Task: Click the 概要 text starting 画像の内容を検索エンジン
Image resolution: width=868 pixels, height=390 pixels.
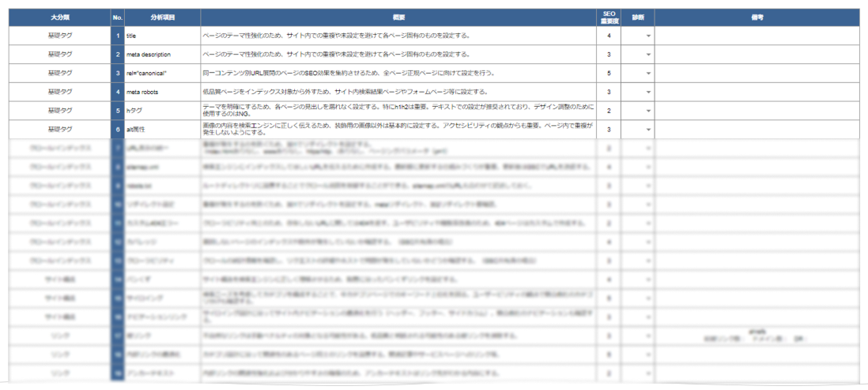Action: pyautogui.click(x=398, y=130)
